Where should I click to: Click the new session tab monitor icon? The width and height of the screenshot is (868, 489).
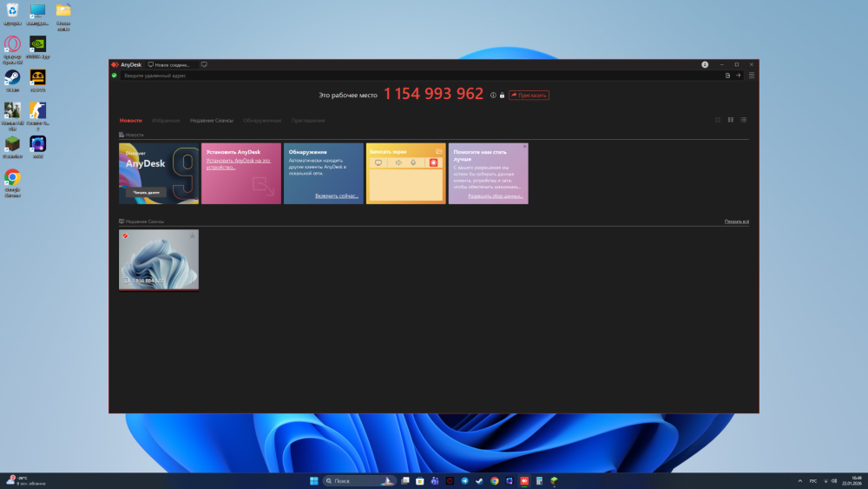(x=204, y=65)
